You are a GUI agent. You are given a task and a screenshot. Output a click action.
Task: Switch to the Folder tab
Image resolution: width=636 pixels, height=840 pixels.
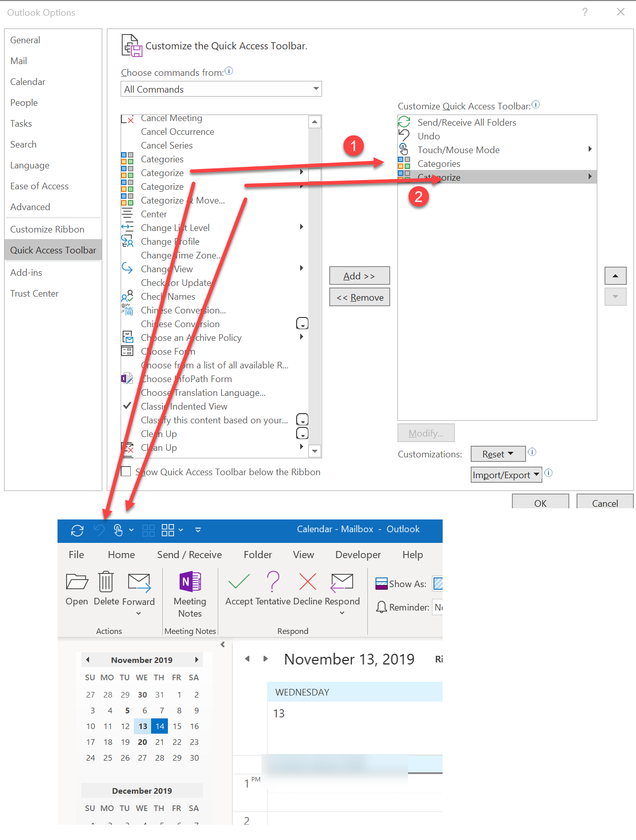pyautogui.click(x=257, y=555)
